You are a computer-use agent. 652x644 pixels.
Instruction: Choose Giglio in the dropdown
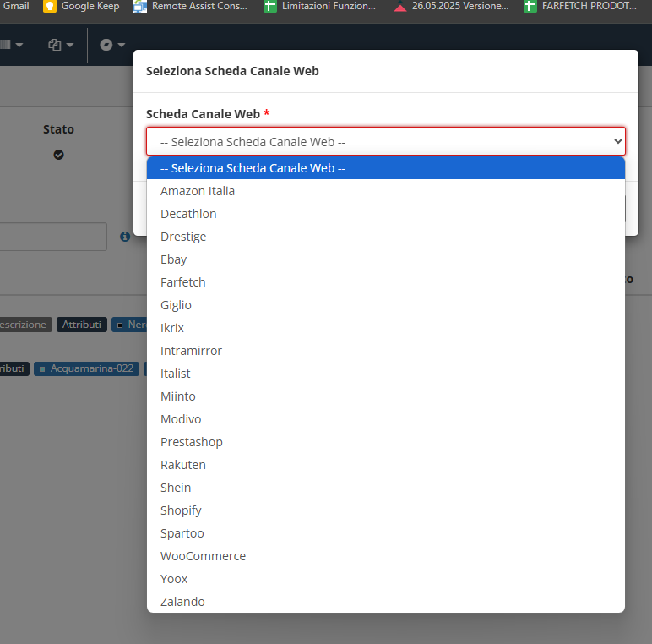[385, 305]
